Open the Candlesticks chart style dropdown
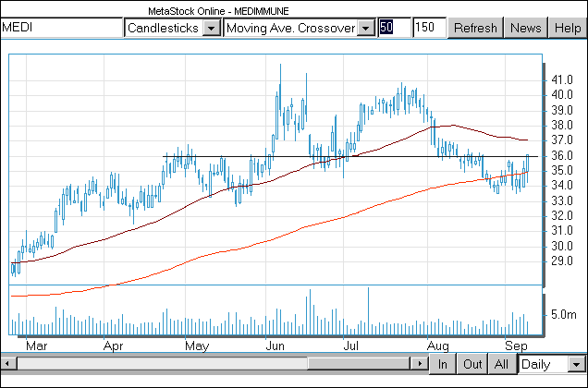Screen dimensions: 588x388 (x=212, y=28)
